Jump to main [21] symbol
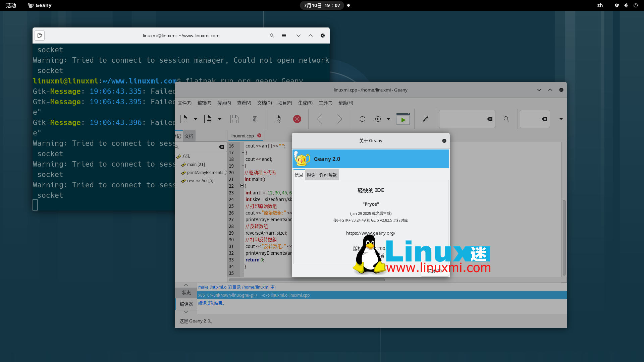Viewport: 644px width, 362px height. tap(196, 164)
